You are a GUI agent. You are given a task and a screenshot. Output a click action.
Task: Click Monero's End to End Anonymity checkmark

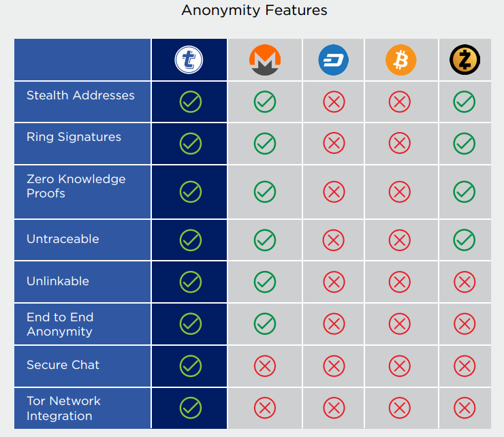(x=265, y=323)
